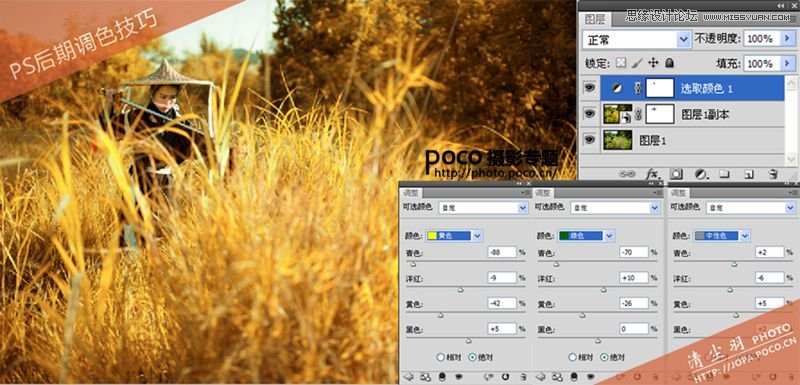Toggle lock transparent pixels in Layers panel

[x=620, y=63]
